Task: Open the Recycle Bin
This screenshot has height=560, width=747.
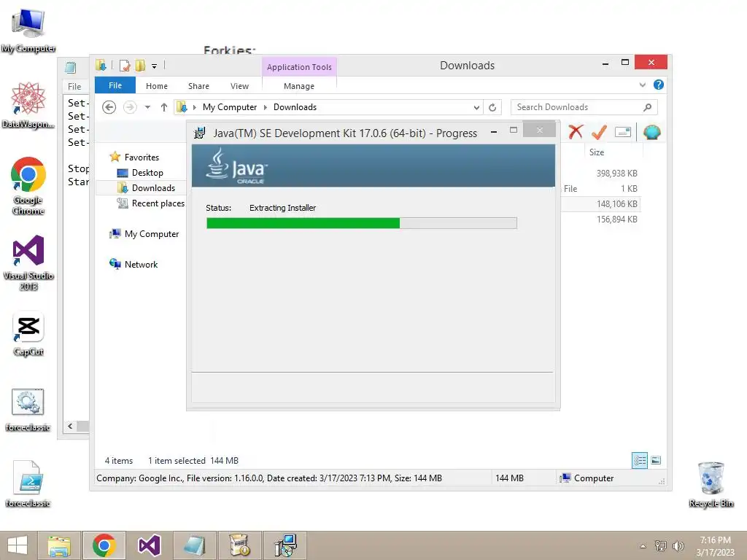Action: (711, 484)
